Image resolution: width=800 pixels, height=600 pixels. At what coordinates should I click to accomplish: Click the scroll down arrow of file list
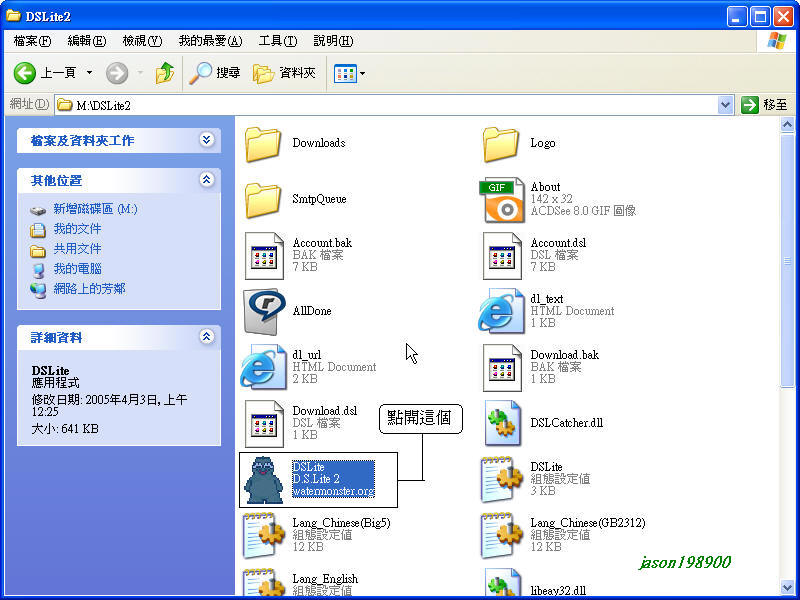787,588
